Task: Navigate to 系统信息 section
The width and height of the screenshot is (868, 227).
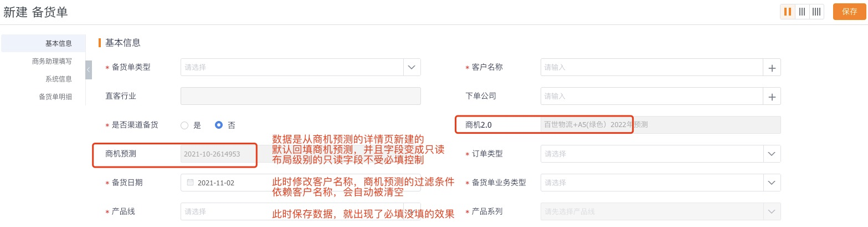Action: [x=58, y=79]
